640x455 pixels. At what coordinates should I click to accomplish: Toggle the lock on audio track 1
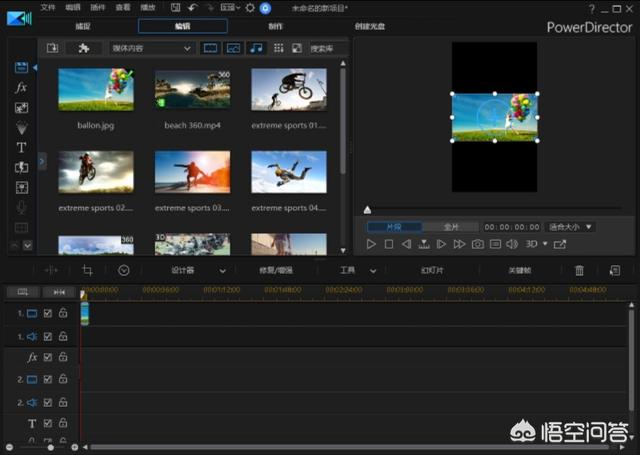63,336
